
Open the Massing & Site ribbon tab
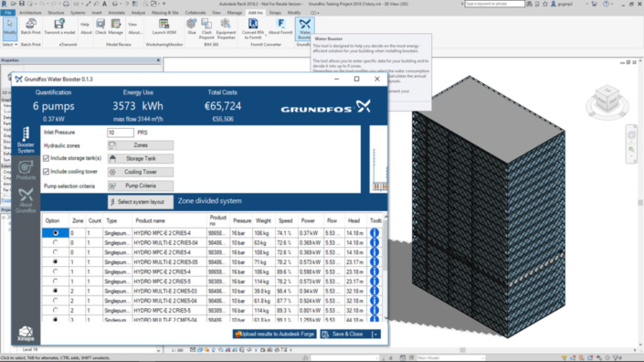coord(164,13)
